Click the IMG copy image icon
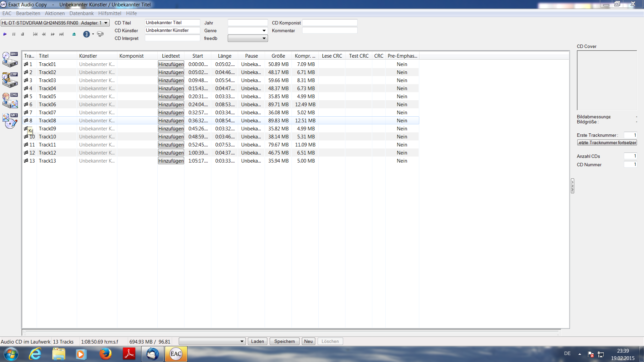 click(x=10, y=101)
